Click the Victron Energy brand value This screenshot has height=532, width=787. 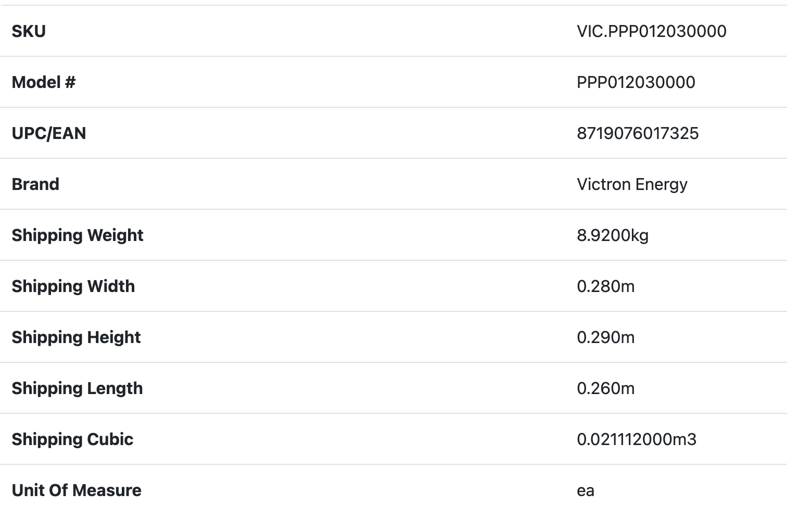[x=632, y=184]
